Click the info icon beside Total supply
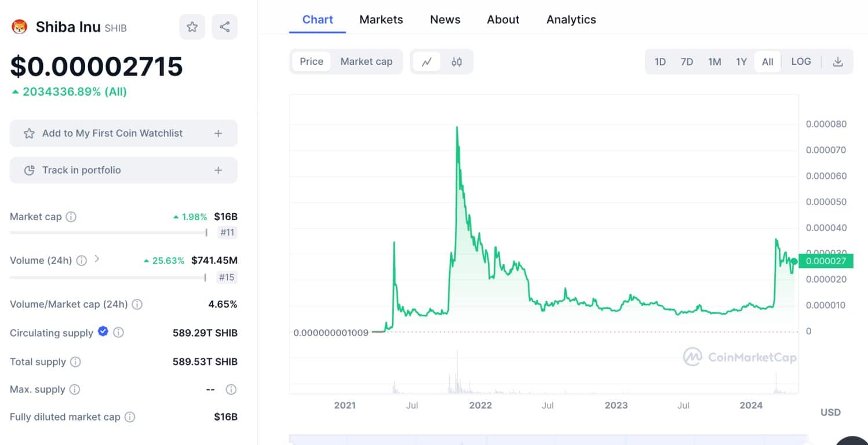 pyautogui.click(x=75, y=362)
